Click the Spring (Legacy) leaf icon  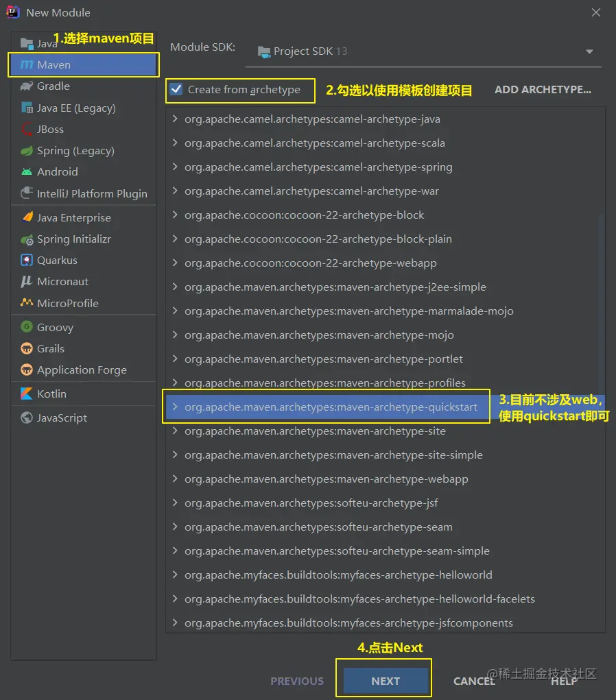coord(27,151)
